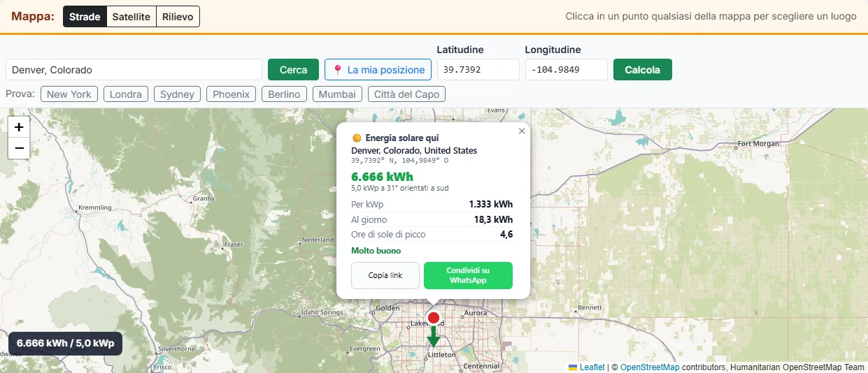Focus the Longitudine input field
This screenshot has width=868, height=373.
pos(567,70)
